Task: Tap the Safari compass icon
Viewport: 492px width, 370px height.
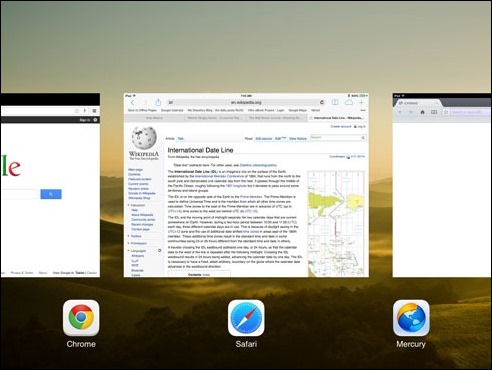Action: [246, 318]
